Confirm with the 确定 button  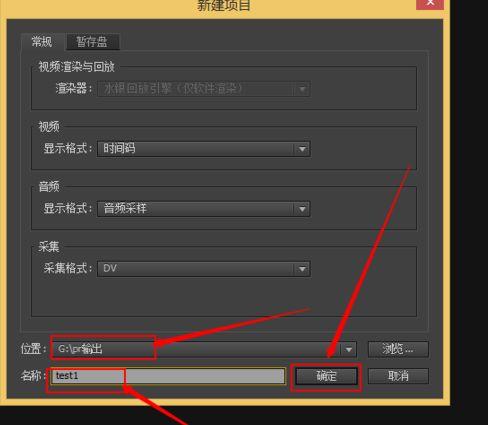pyautogui.click(x=326, y=376)
